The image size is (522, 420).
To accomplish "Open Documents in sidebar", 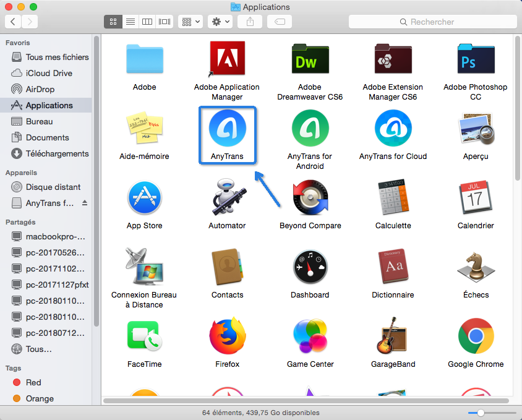I will [x=46, y=137].
